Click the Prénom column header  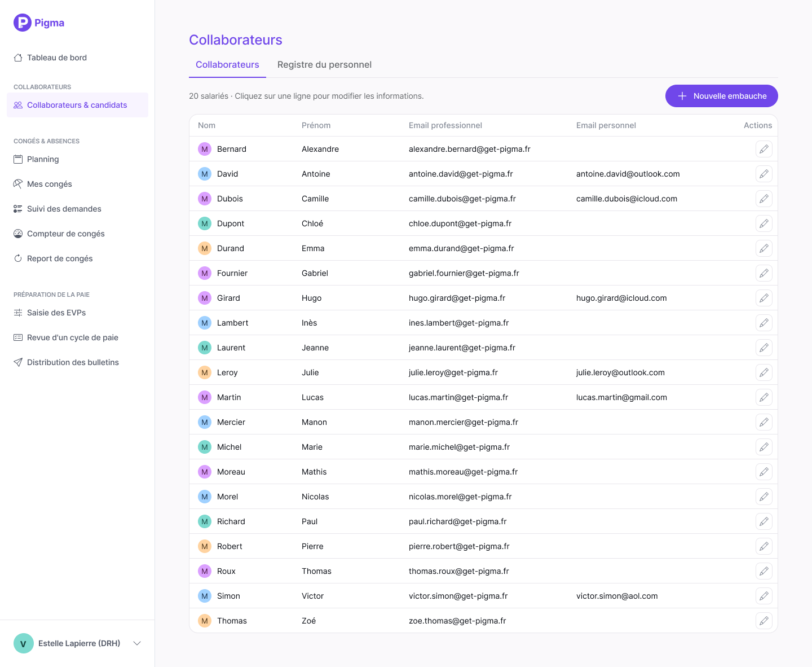(316, 125)
